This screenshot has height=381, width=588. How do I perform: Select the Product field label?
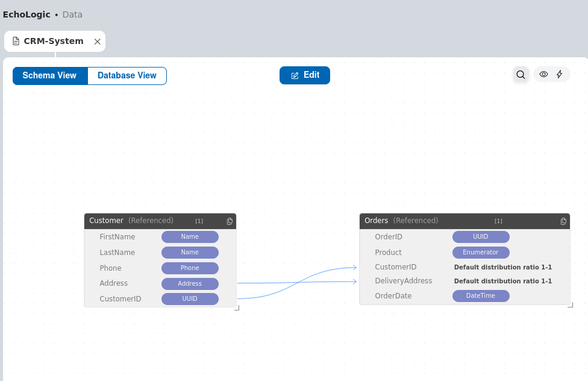pyautogui.click(x=388, y=253)
